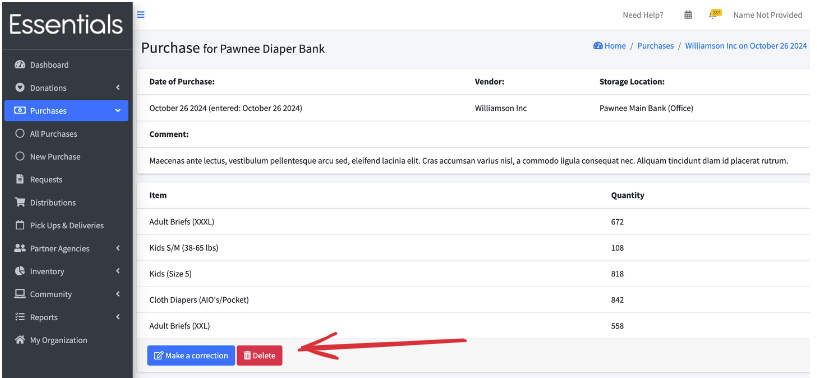The image size is (817, 378).
Task: Select the Cloth Diapers (AIO's/Pocket) item
Action: [x=199, y=300]
